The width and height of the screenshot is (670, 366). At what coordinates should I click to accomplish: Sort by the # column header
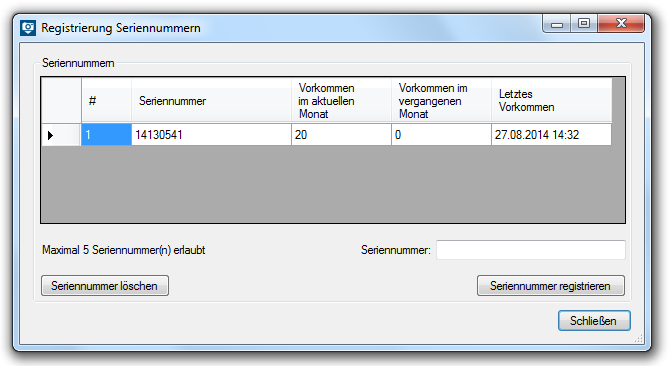(x=106, y=101)
